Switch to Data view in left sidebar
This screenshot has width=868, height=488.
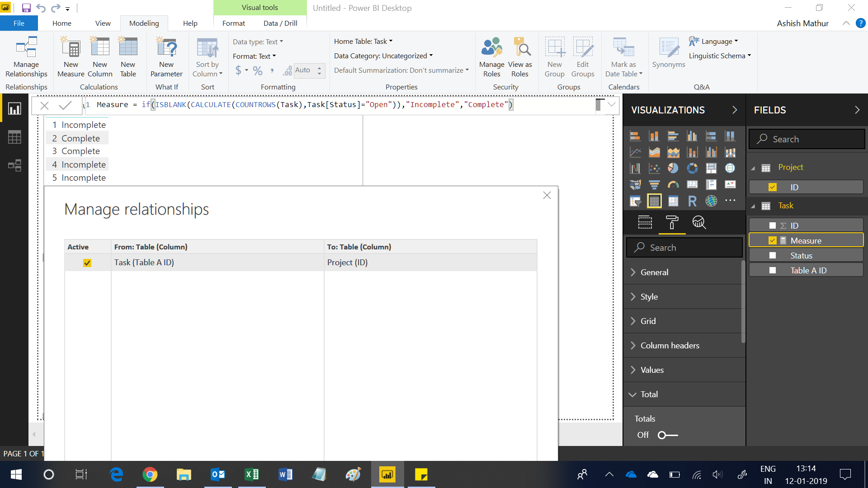pos(14,137)
